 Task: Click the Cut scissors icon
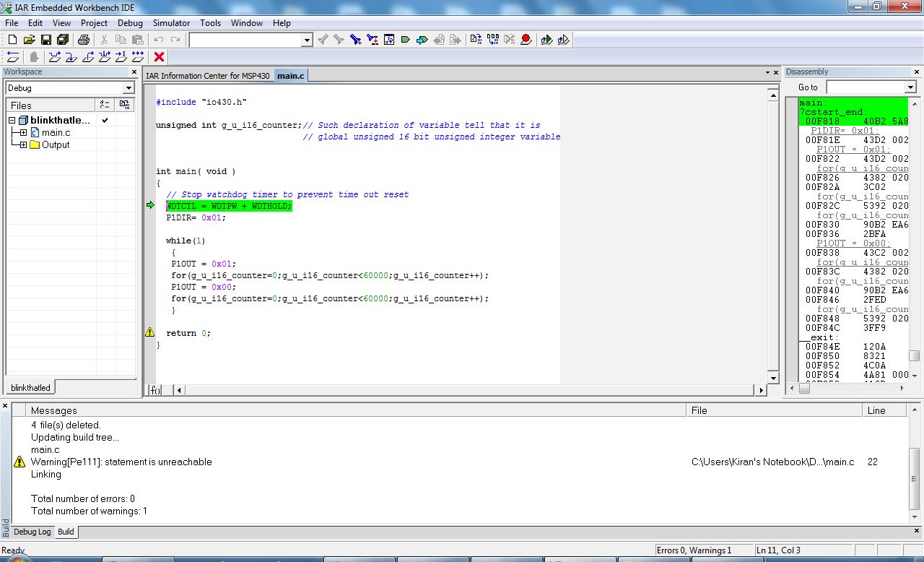point(105,40)
